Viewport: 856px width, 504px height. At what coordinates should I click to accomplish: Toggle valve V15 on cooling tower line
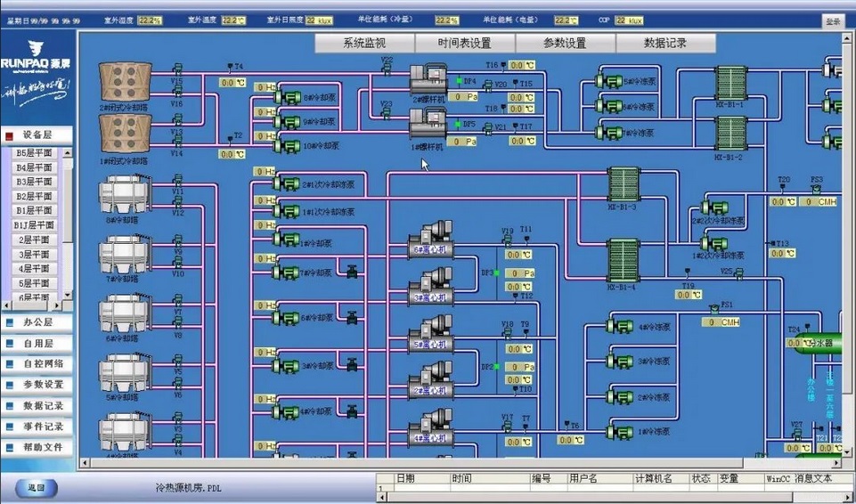click(177, 69)
